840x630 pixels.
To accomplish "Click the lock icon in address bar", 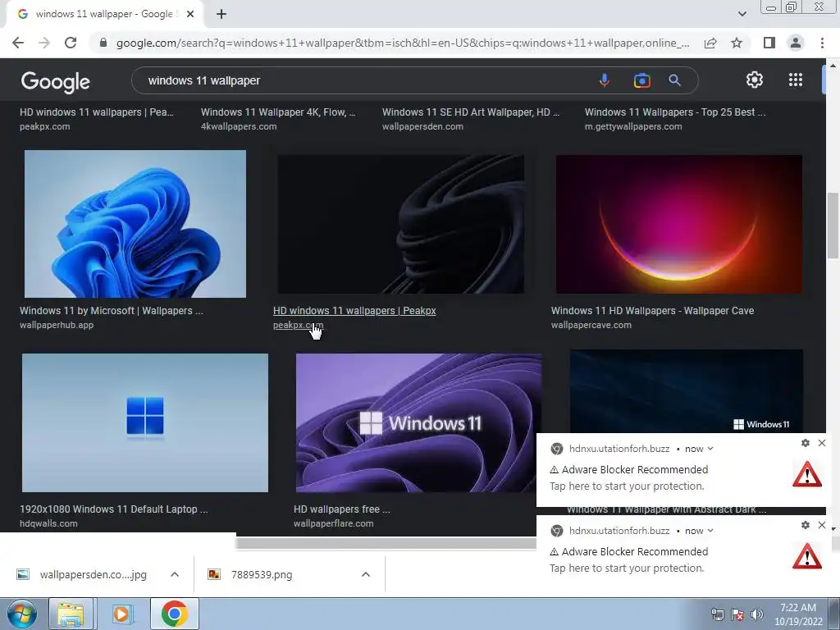I will (103, 43).
